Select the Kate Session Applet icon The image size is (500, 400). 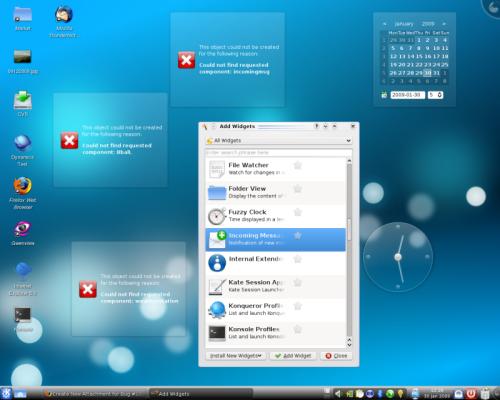pos(216,286)
